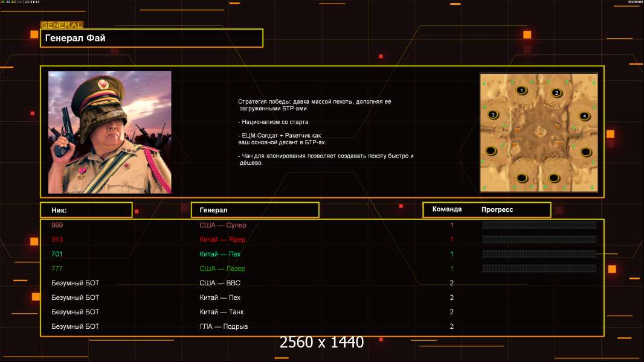The image size is (644, 362).
Task: Select start position 2 on the map
Action: [x=556, y=93]
